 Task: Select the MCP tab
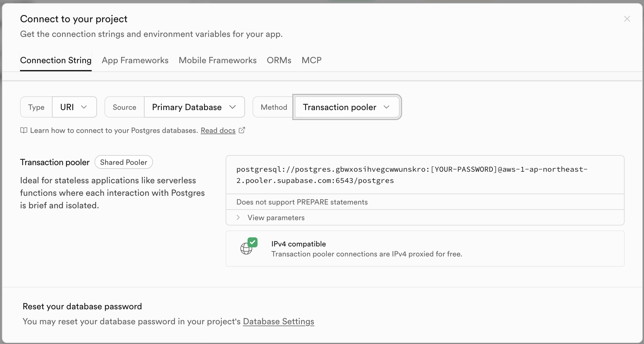pyautogui.click(x=311, y=60)
